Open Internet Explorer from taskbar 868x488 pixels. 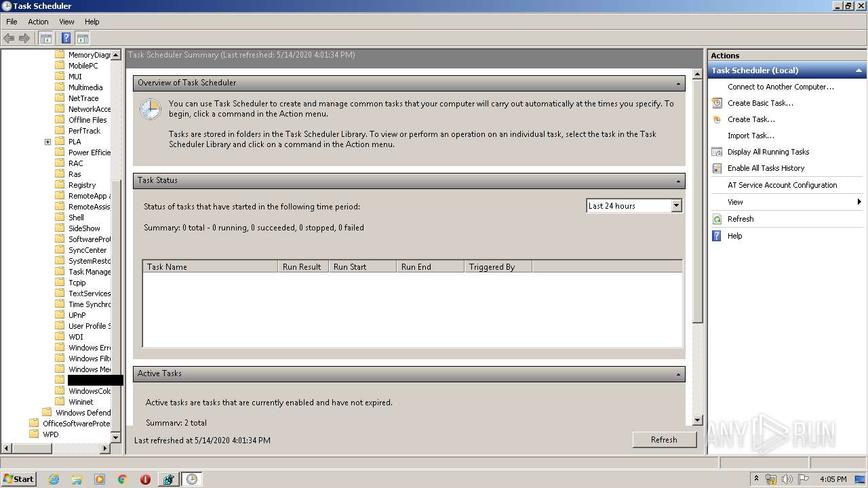54,479
